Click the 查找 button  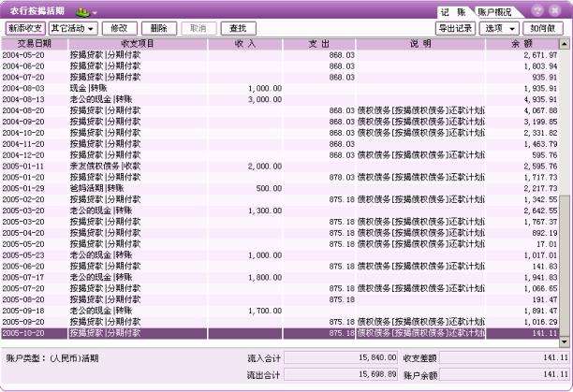[239, 29]
